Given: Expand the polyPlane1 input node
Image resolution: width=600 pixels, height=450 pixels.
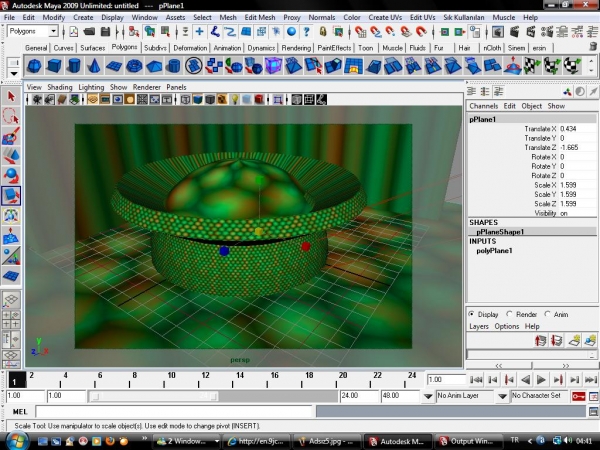Looking at the screenshot, I should [494, 251].
